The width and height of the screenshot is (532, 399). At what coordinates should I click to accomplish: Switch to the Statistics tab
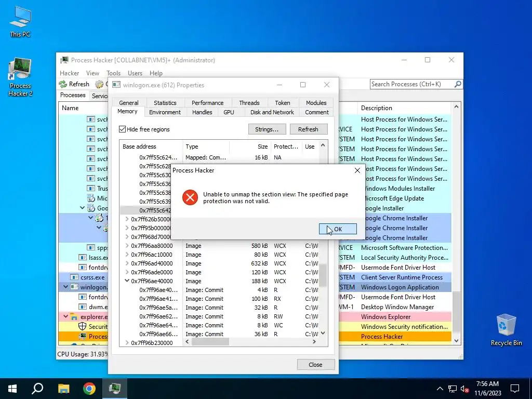coord(165,103)
